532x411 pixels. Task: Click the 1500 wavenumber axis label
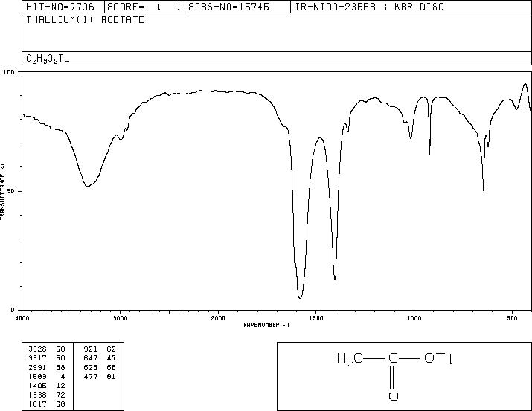[316, 318]
